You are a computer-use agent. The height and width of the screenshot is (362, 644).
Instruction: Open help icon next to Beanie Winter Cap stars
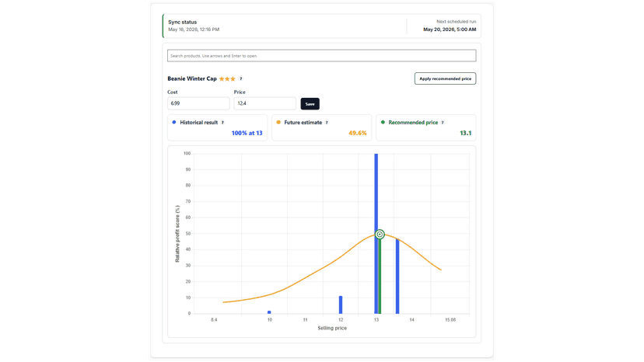(x=240, y=78)
